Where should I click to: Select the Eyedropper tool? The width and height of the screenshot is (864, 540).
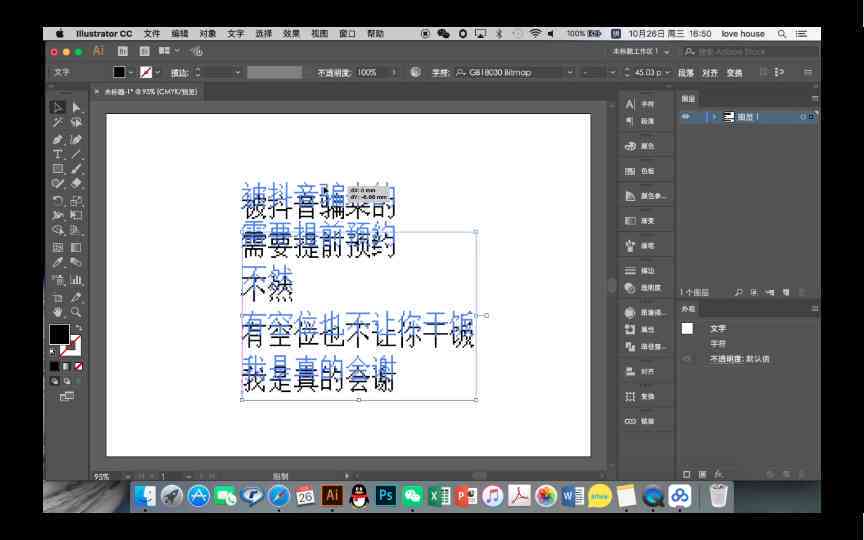pos(57,263)
